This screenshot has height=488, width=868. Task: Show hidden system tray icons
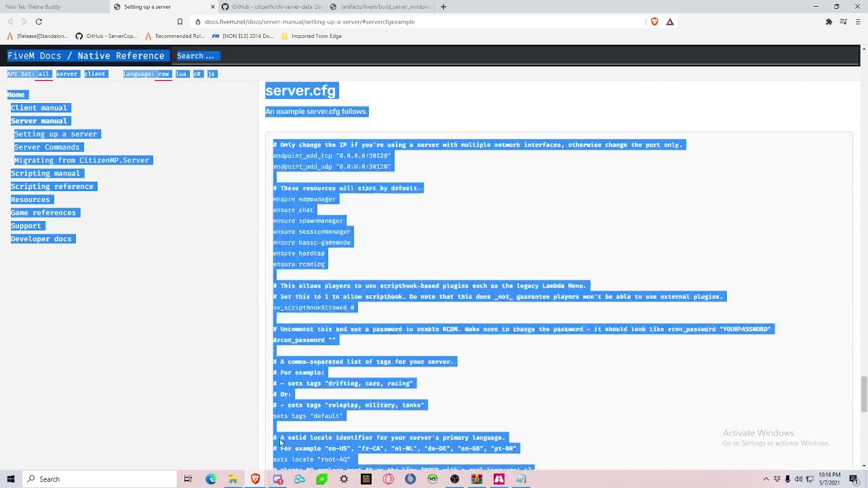[766, 479]
